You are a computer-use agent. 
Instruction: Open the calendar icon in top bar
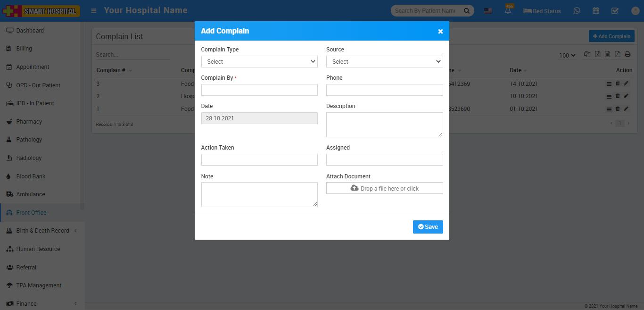click(x=596, y=11)
